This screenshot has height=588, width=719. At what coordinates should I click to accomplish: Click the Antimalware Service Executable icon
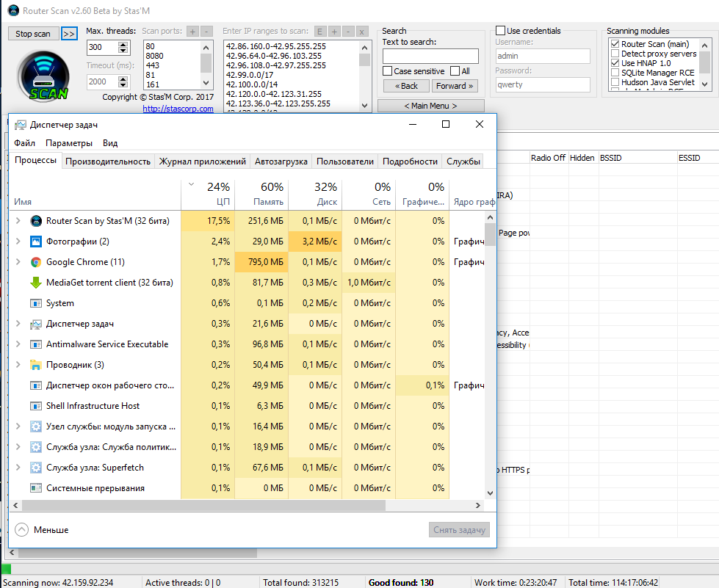[36, 344]
